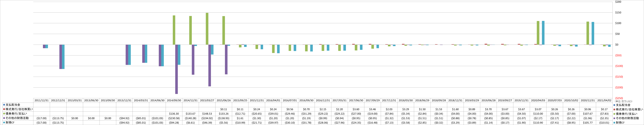This screenshot has width=644, height=125.
Task: Select the $148.53 cell in the table
Action: click(x=207, y=114)
